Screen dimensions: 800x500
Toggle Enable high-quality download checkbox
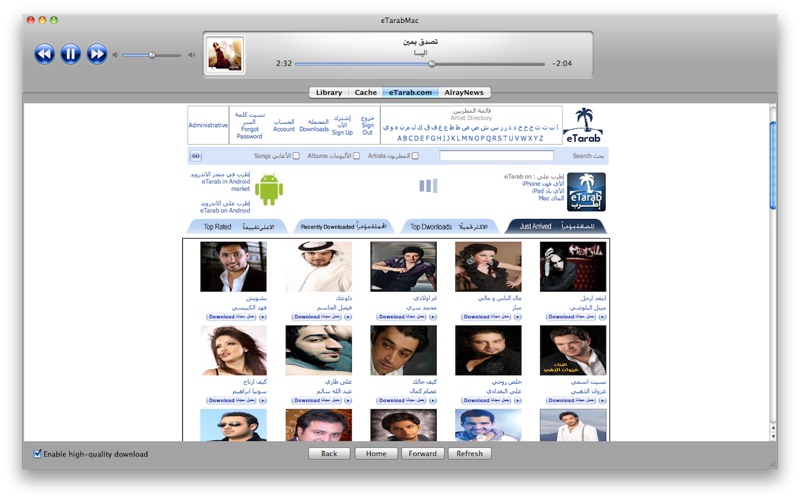pos(37,454)
